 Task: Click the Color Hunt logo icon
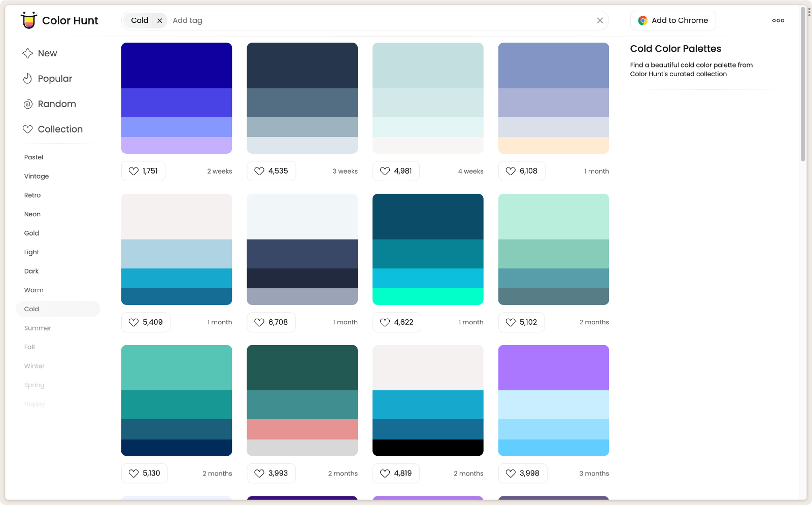coord(29,20)
